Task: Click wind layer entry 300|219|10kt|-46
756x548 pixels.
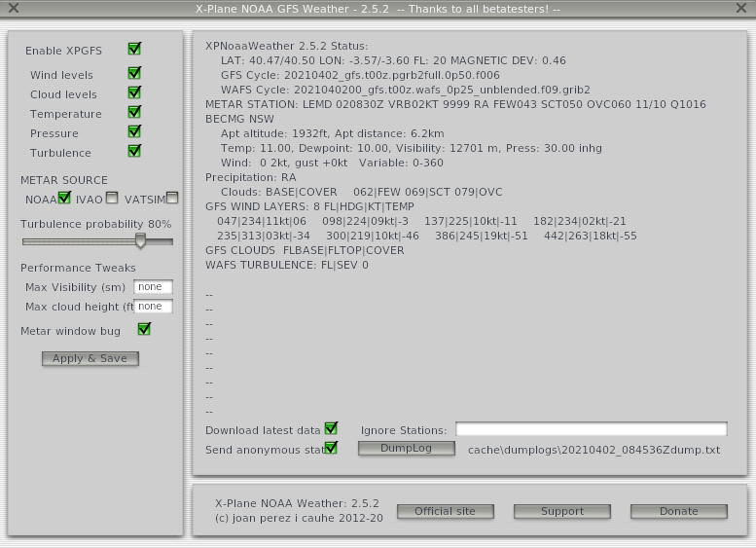Action: point(373,237)
